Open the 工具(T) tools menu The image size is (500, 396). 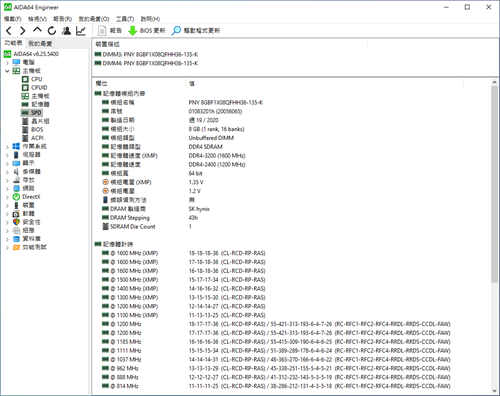pos(125,19)
